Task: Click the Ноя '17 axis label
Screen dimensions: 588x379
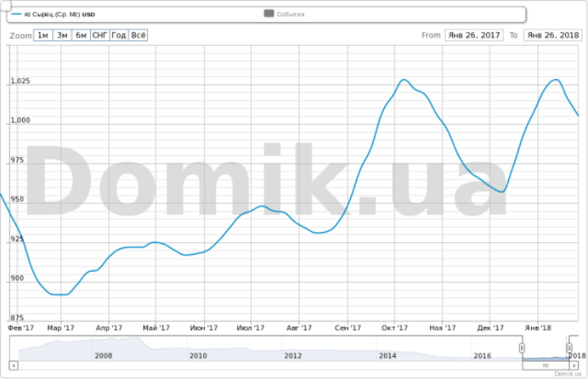Action: click(x=443, y=328)
